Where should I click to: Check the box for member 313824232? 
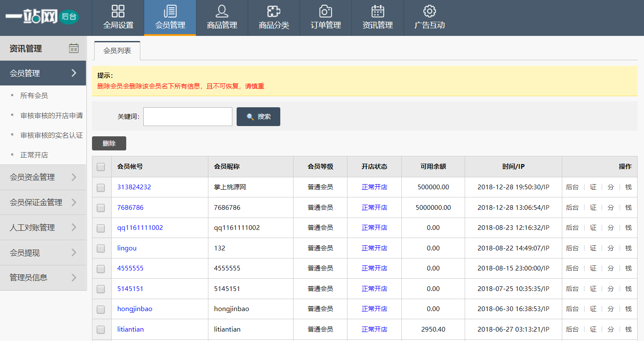pyautogui.click(x=101, y=188)
